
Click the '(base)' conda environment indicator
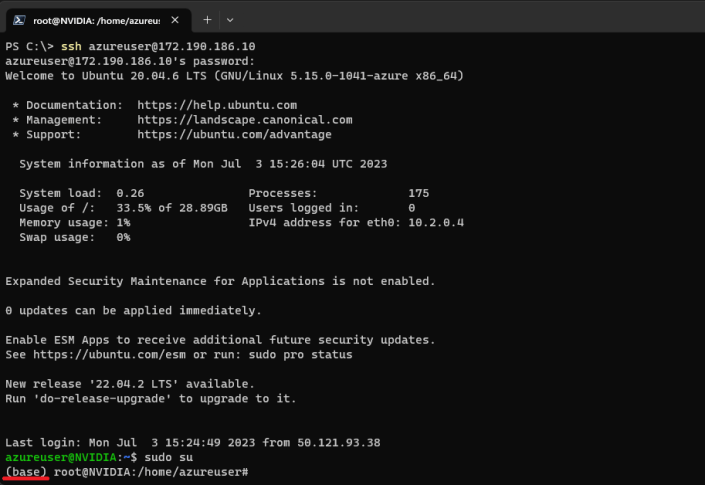[26, 472]
